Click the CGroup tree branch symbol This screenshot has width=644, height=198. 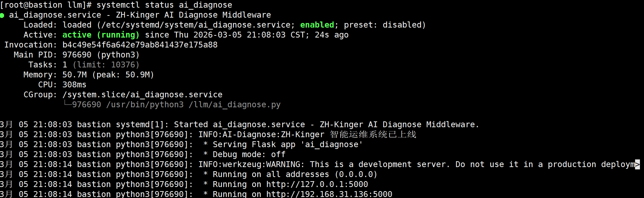tap(68, 103)
